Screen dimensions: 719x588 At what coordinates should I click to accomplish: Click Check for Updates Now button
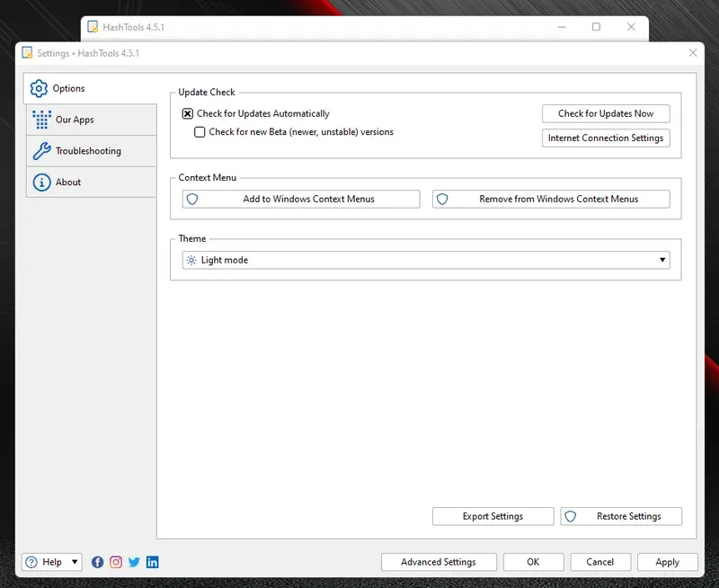pyautogui.click(x=606, y=114)
